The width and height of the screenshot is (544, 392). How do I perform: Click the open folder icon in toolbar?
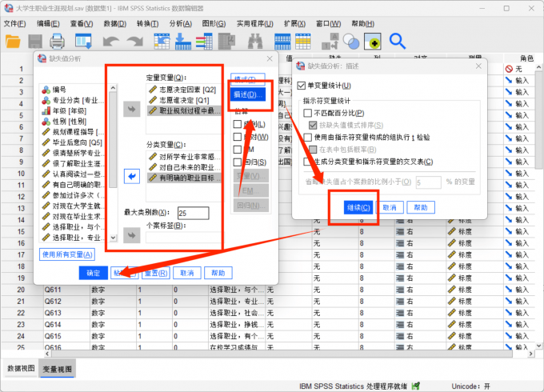click(x=14, y=41)
